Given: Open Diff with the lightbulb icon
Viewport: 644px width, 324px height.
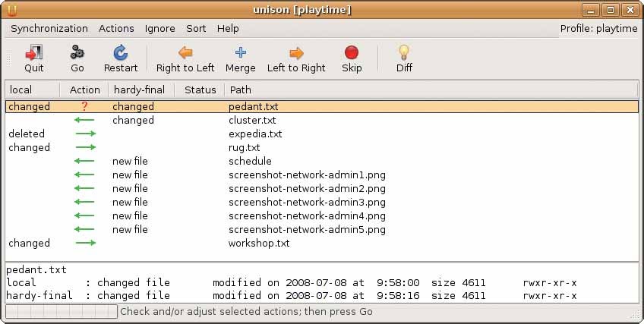Looking at the screenshot, I should [x=404, y=52].
